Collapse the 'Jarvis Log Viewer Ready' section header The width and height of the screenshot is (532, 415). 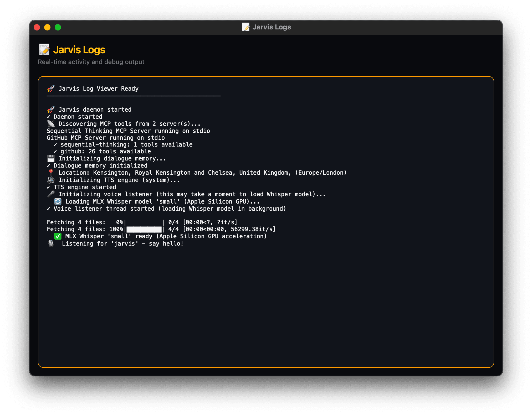[x=99, y=89]
